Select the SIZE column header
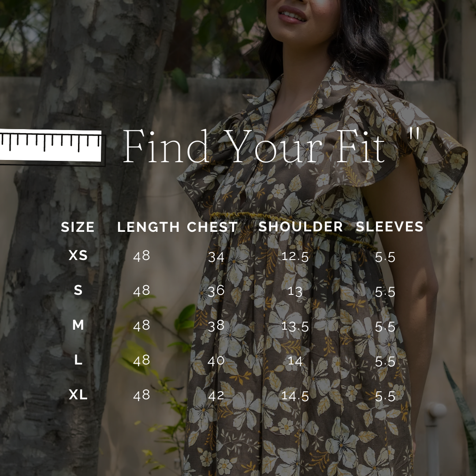476x476 pixels. click(78, 227)
